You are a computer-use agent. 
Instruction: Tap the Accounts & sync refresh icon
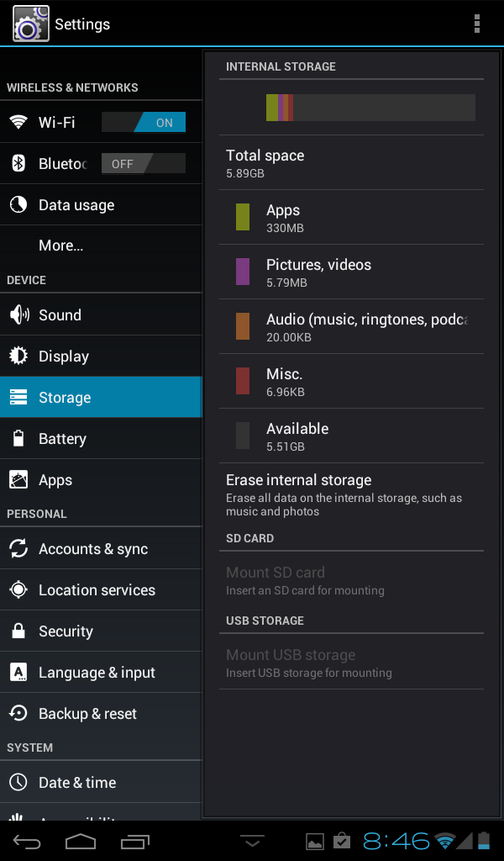[x=18, y=548]
